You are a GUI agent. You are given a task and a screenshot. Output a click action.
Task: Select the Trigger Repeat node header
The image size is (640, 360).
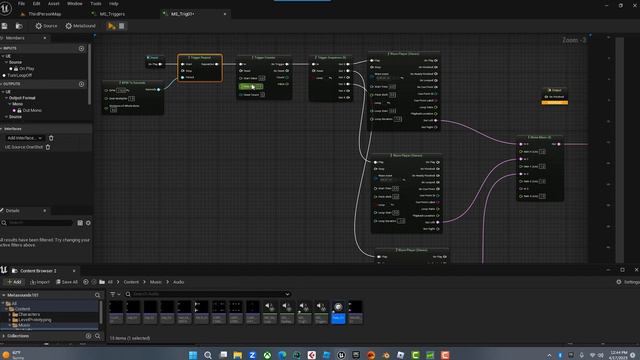200,58
